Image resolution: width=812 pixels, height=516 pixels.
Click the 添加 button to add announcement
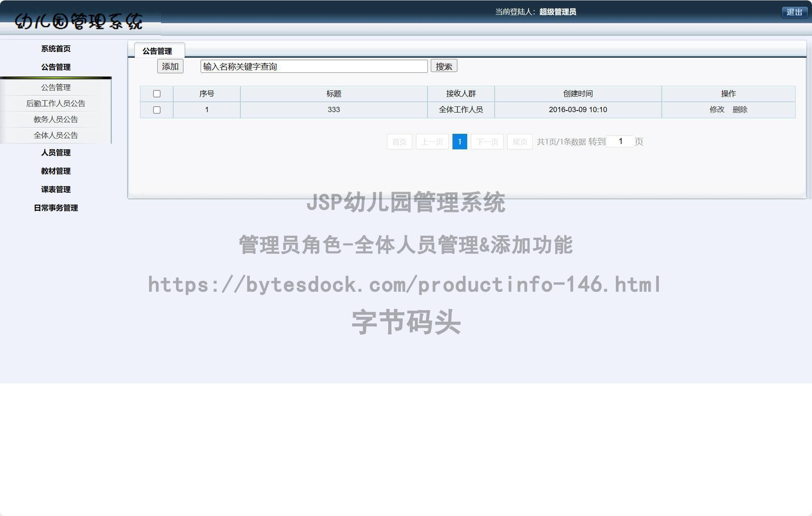(x=170, y=66)
